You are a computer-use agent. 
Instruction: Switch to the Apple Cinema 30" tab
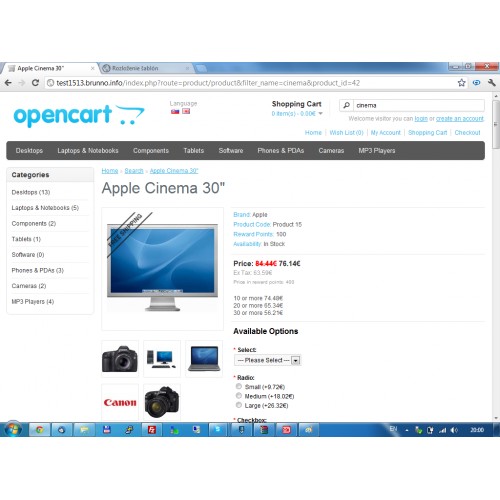click(50, 68)
